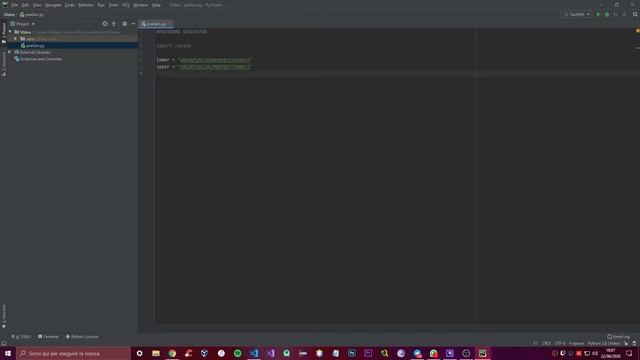Toggle the Favorites tool window side tab

click(x=4, y=316)
